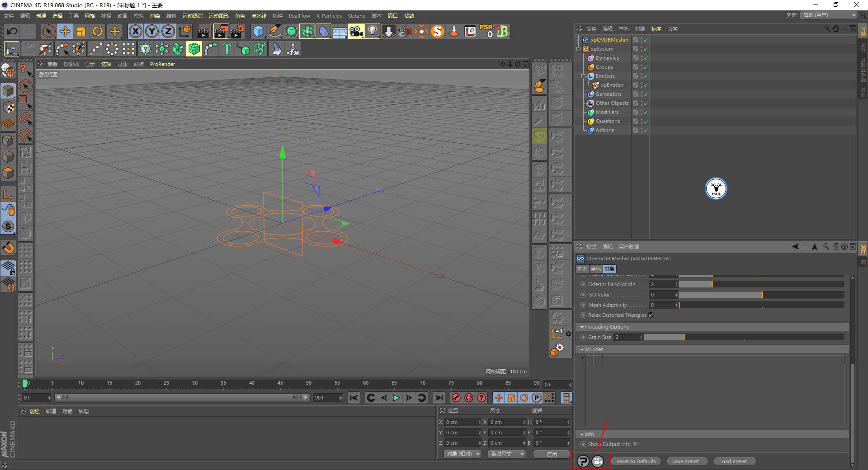Viewport: 868px width, 470px height.
Task: Toggle the X-axis lock
Action: [135, 31]
